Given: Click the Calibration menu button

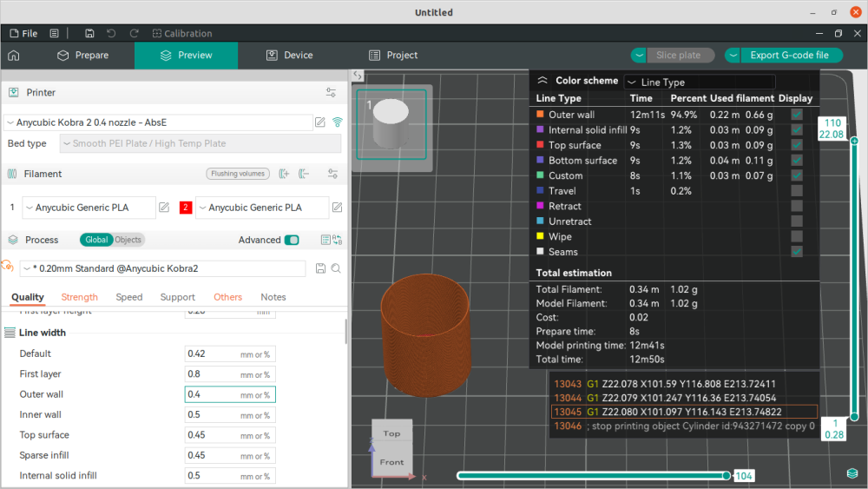Looking at the screenshot, I should [x=182, y=33].
